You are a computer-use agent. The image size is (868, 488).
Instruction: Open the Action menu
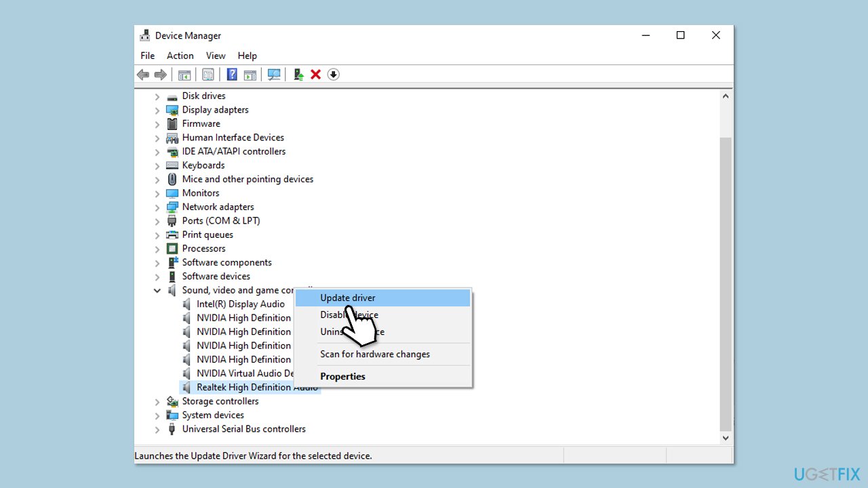click(180, 56)
